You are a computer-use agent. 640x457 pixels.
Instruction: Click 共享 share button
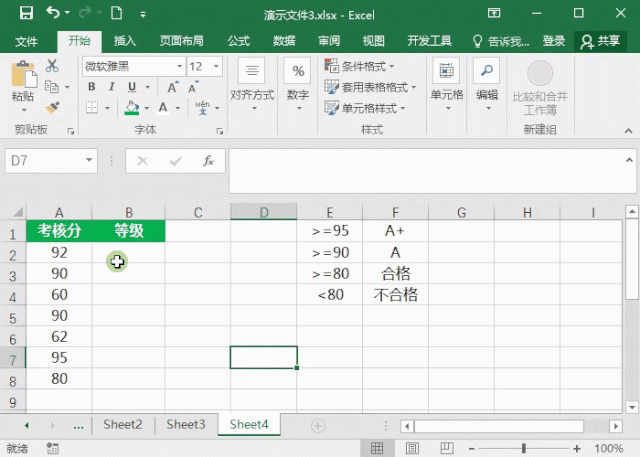click(600, 41)
